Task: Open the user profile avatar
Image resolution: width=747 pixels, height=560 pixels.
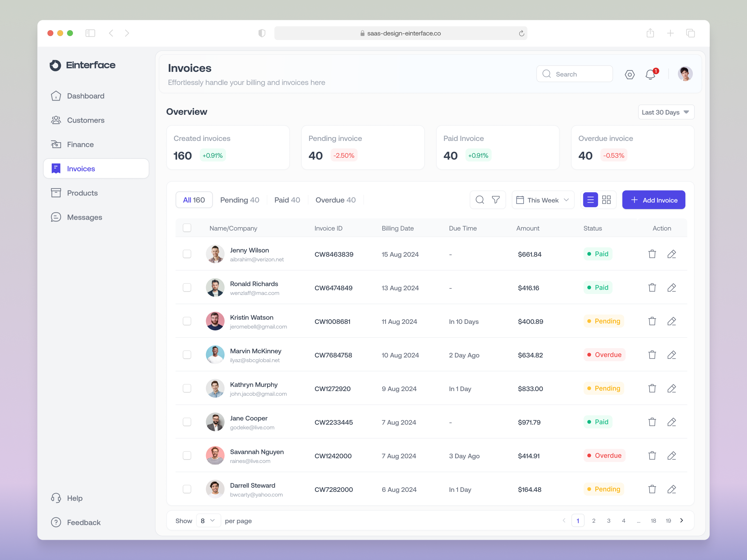Action: click(685, 74)
